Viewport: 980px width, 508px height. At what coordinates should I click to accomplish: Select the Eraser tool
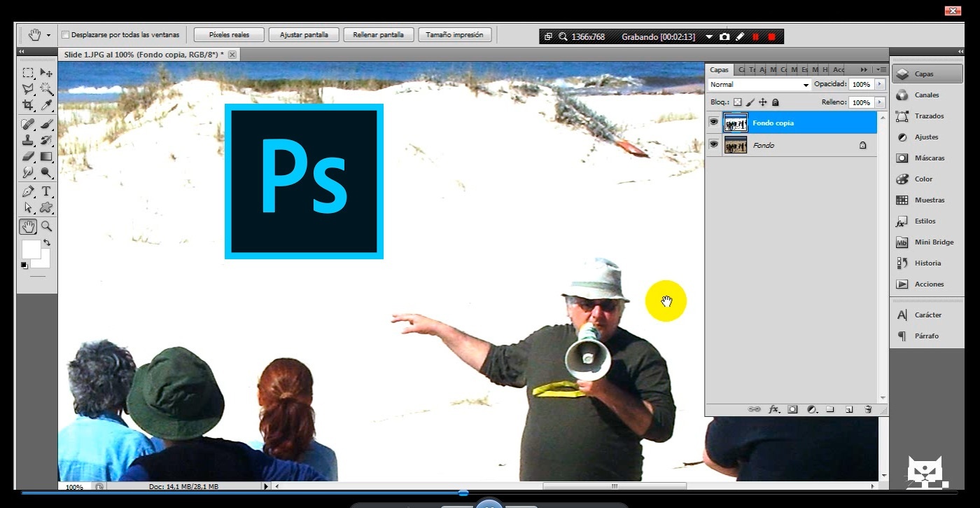coord(28,156)
